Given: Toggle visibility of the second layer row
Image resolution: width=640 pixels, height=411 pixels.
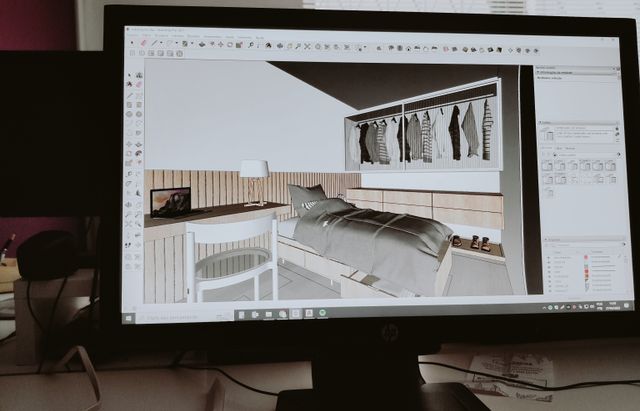Looking at the screenshot, I should pos(549,262).
